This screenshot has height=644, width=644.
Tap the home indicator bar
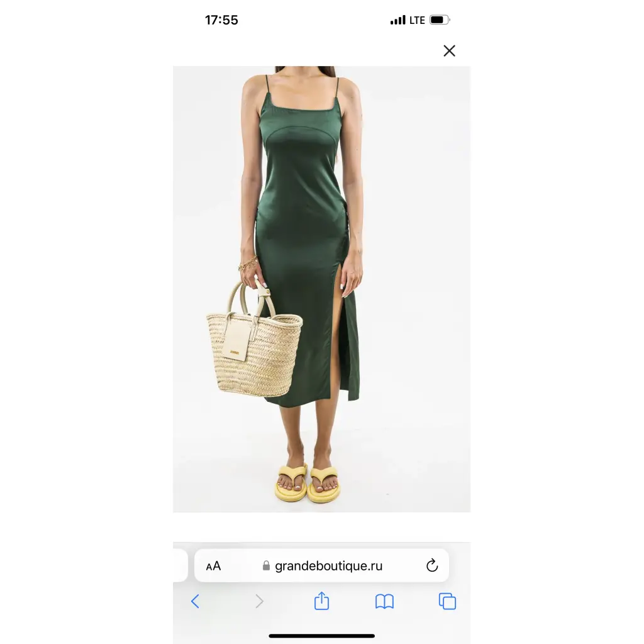click(321, 636)
